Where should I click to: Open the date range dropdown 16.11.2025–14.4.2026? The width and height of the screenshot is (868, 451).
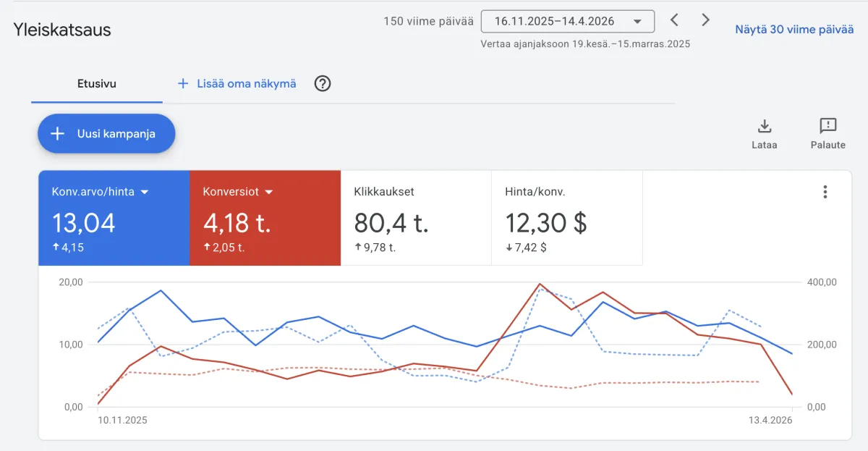tap(568, 21)
